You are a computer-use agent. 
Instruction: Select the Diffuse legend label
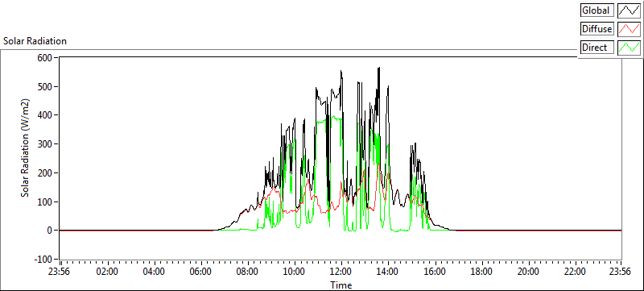coord(597,29)
